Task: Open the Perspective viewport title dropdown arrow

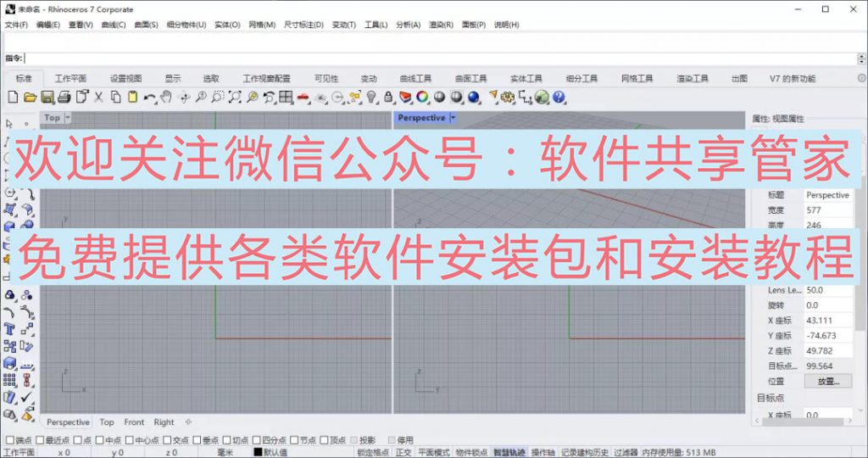Action: click(x=453, y=118)
